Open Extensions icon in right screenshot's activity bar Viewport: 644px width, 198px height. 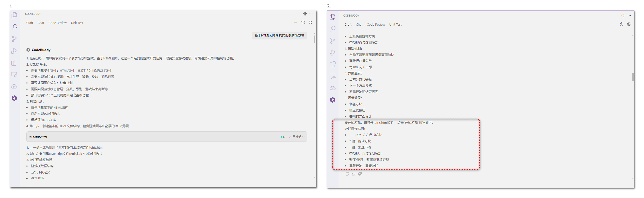coord(333,64)
